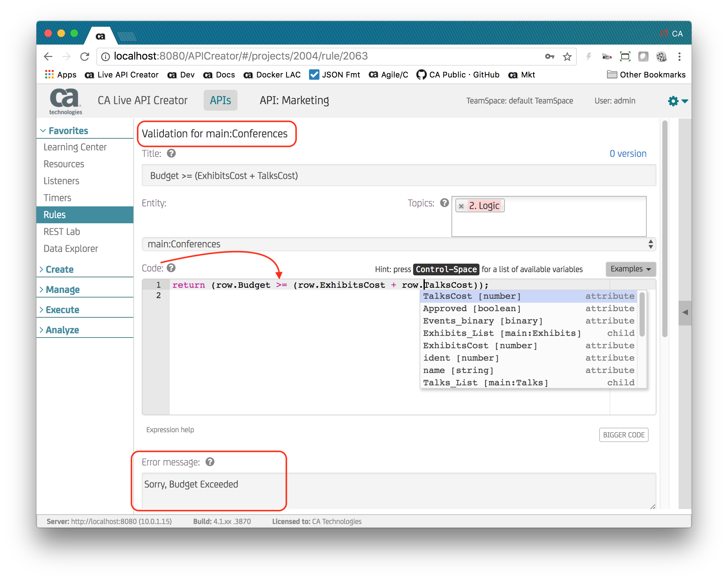The image size is (728, 580).
Task: Open the REST Lab sidebar item
Action: point(62,232)
